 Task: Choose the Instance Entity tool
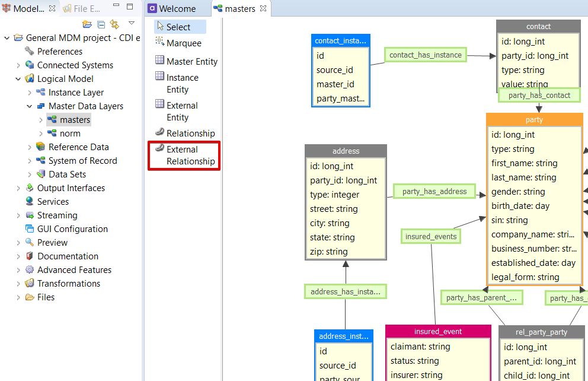point(182,84)
